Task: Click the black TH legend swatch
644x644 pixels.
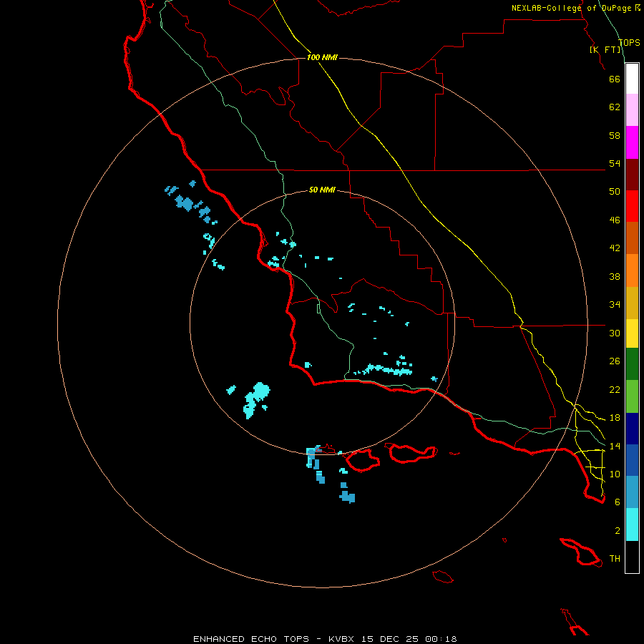Action: [632, 557]
